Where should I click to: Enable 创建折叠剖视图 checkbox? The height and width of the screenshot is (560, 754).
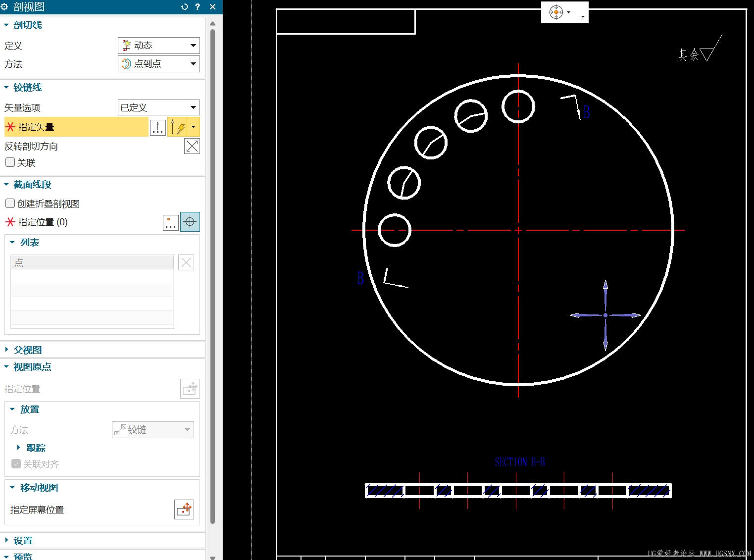(10, 203)
